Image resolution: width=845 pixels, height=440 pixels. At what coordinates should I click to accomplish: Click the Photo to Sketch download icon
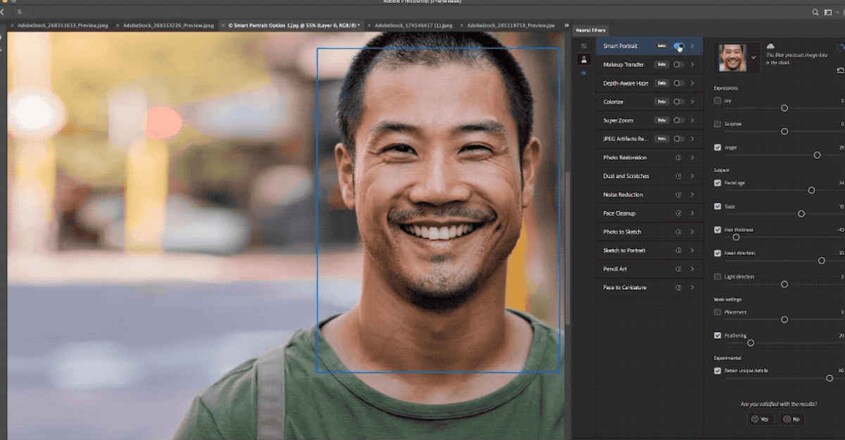[678, 232]
